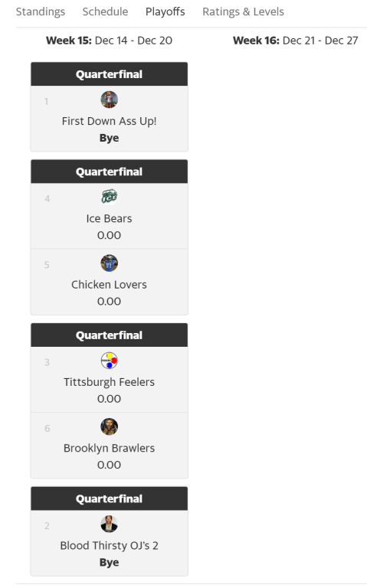Select the Week 15 date header
Image resolution: width=367 pixels, height=588 pixels.
pyautogui.click(x=110, y=41)
